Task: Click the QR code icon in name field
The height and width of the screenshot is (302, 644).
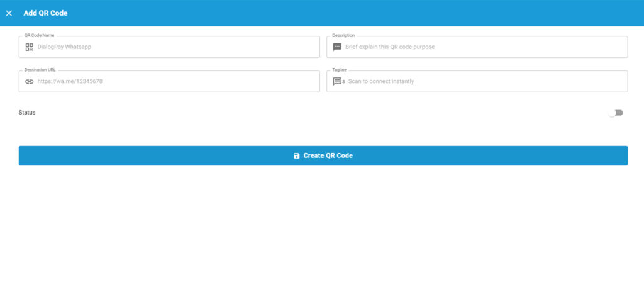Action: point(30,47)
